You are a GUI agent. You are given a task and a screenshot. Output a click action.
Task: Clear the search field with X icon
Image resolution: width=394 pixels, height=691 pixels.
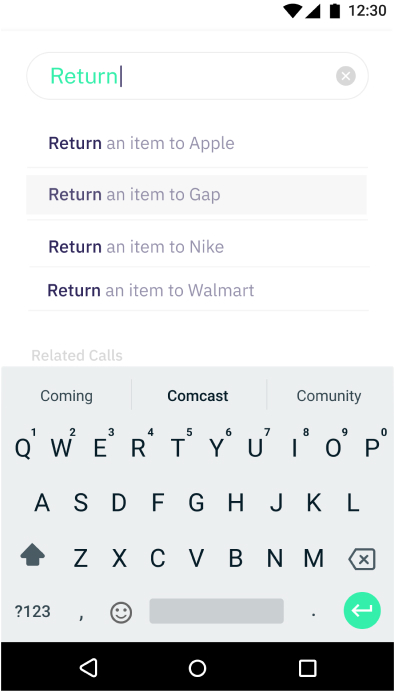click(x=346, y=76)
